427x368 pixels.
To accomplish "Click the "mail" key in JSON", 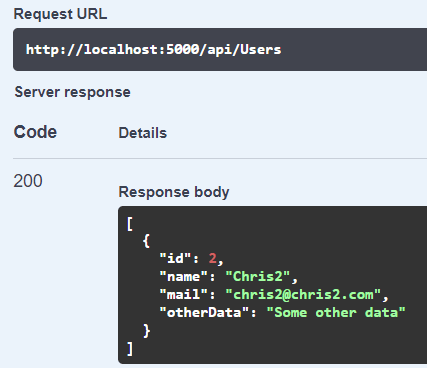I will (x=184, y=294).
